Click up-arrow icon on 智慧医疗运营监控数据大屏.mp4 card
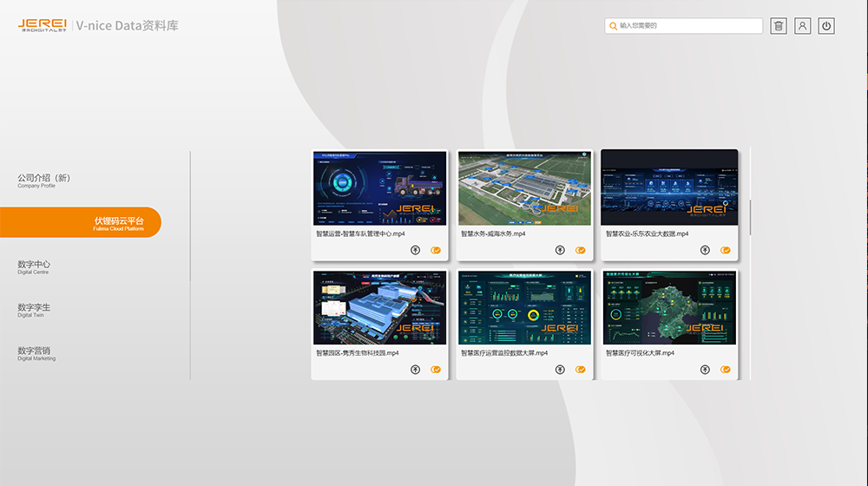 click(560, 370)
